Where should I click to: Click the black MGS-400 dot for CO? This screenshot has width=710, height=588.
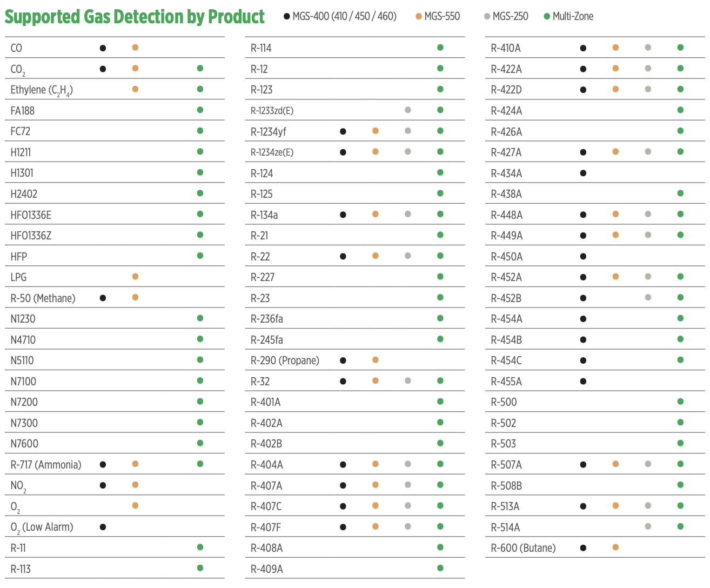coord(103,48)
